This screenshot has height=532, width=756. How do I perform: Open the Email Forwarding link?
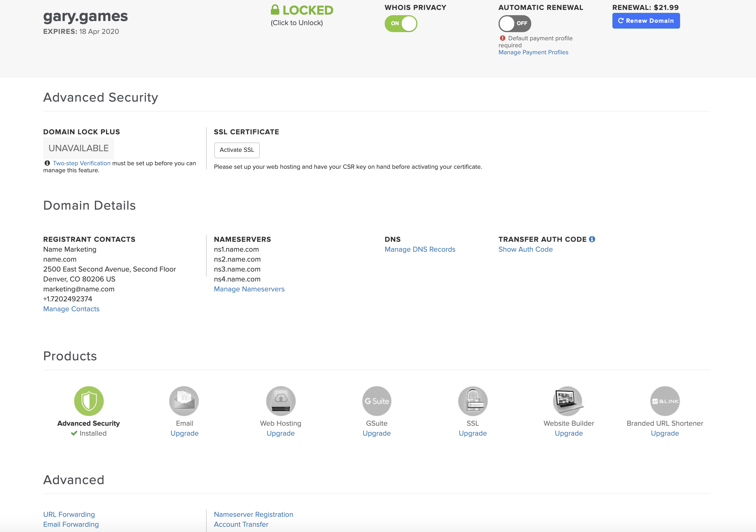pos(71,524)
